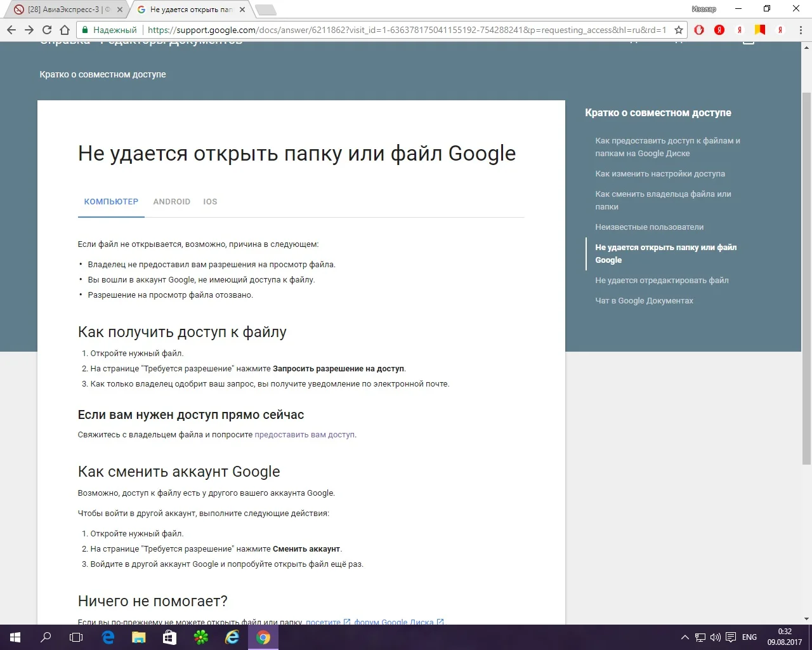Switch to the ANDROID tab
Viewport: 812px width, 650px height.
tap(171, 202)
